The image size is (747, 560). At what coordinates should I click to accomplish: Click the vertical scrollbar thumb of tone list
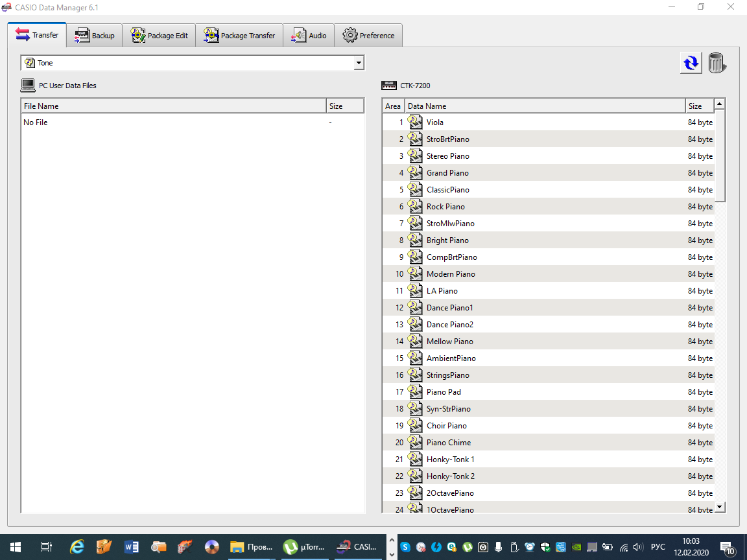[x=720, y=156]
